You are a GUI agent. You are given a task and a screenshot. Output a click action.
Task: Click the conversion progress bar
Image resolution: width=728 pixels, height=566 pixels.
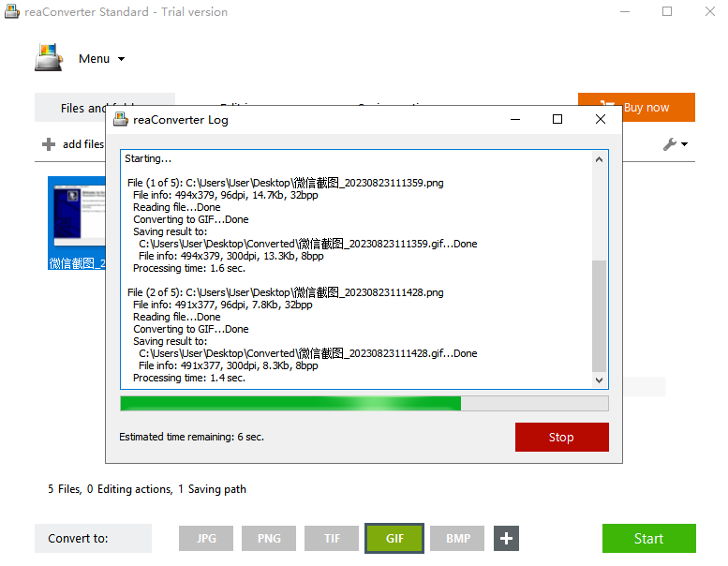click(364, 403)
